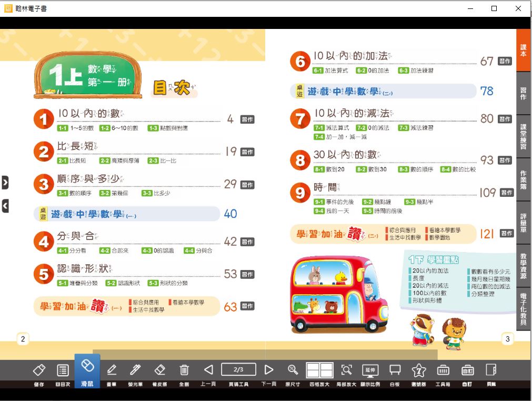Click 習作 button beside page 42
Screen dimensions: 532x401
pyautogui.click(x=247, y=242)
